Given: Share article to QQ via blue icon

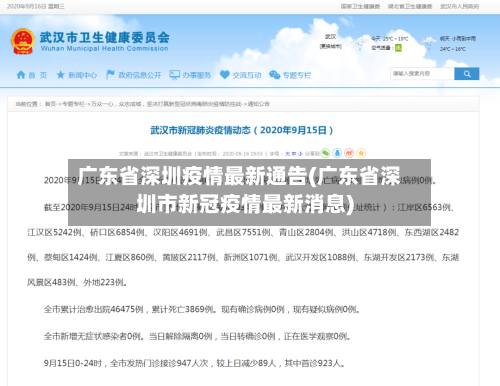Looking at the screenshot, I should tap(337, 153).
